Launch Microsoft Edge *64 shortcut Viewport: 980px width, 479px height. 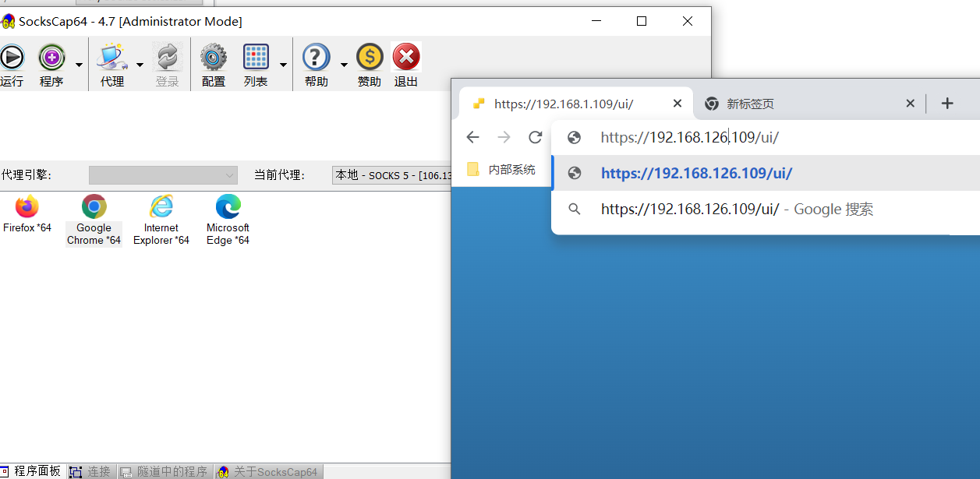pyautogui.click(x=228, y=207)
